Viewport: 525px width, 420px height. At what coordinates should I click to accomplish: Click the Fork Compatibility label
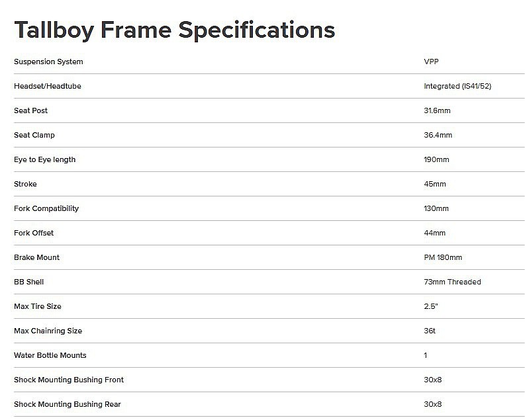click(46, 208)
